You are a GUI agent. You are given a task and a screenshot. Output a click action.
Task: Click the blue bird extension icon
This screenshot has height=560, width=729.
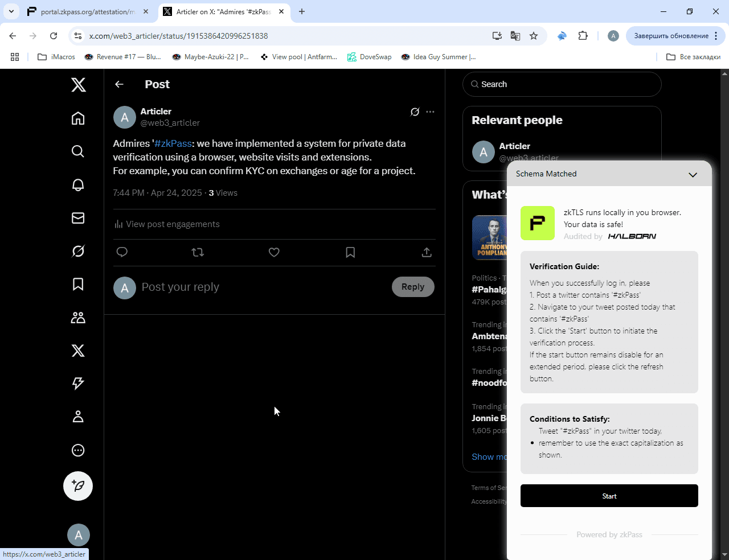click(562, 36)
